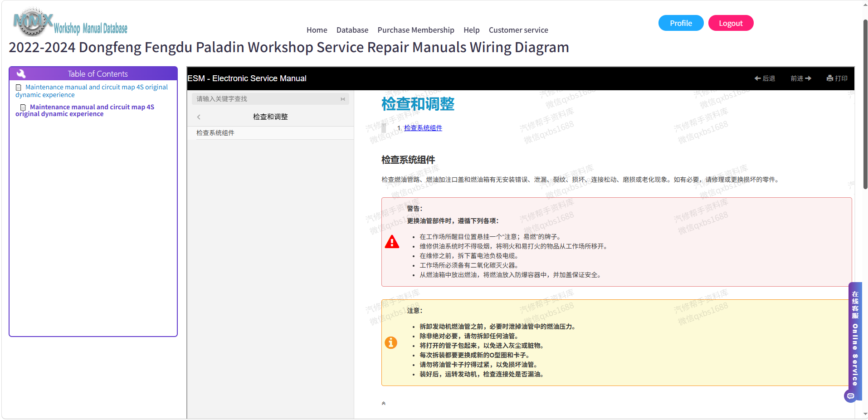This screenshot has height=420, width=868.
Task: Go to Purchase Membership page
Action: click(x=416, y=30)
